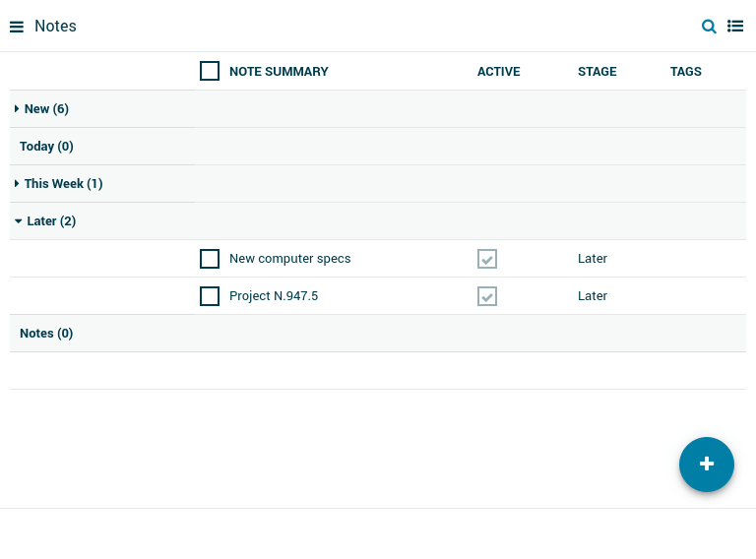The width and height of the screenshot is (756, 559).
Task: Click the search magnifier icon
Action: [709, 27]
